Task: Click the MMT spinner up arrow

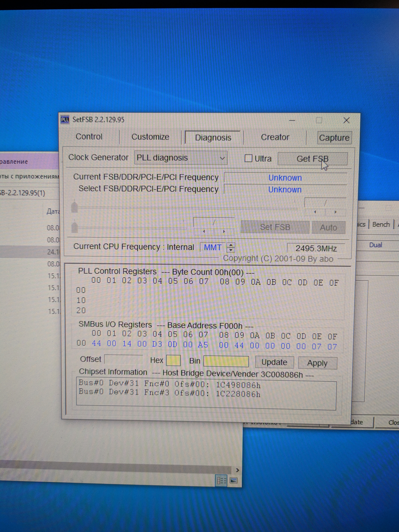Action: (231, 245)
